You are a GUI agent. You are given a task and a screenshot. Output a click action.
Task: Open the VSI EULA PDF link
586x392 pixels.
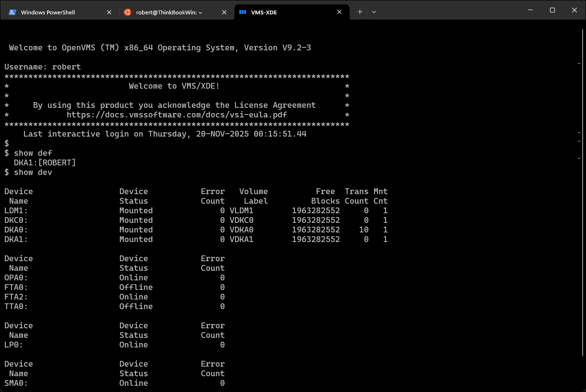pos(176,115)
